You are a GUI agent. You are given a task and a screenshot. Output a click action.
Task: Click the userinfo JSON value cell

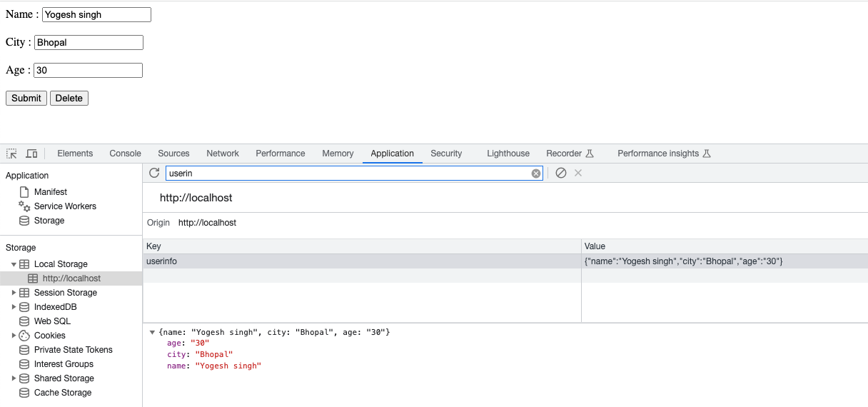click(725, 261)
